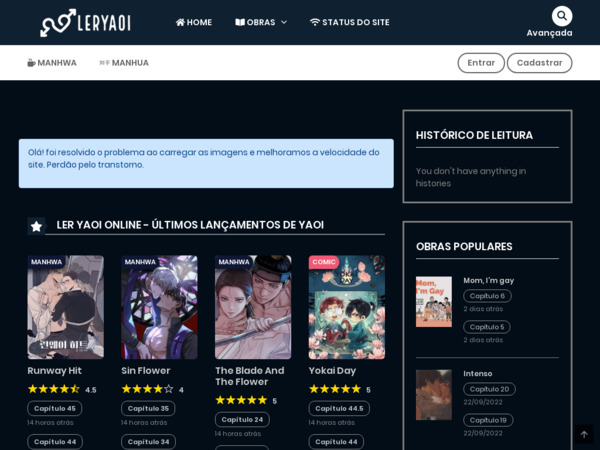Go to the Home menu item
600x450 pixels.
click(x=194, y=22)
